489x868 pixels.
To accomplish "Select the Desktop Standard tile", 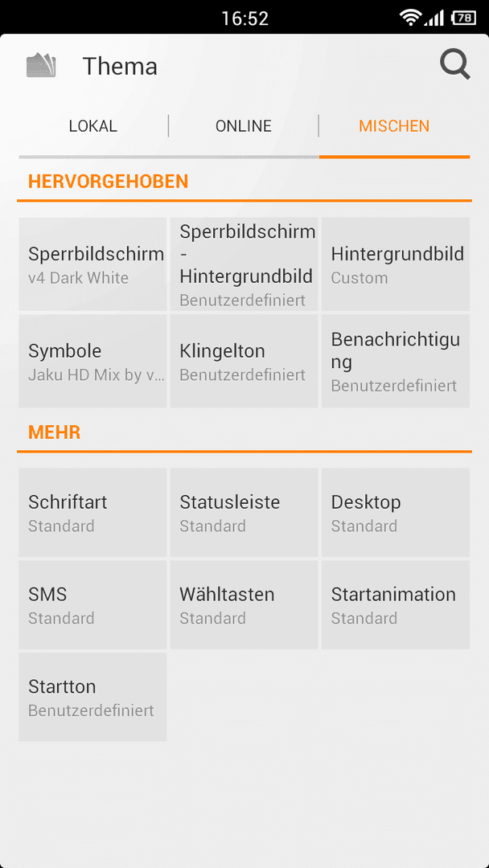I will pyautogui.click(x=396, y=513).
